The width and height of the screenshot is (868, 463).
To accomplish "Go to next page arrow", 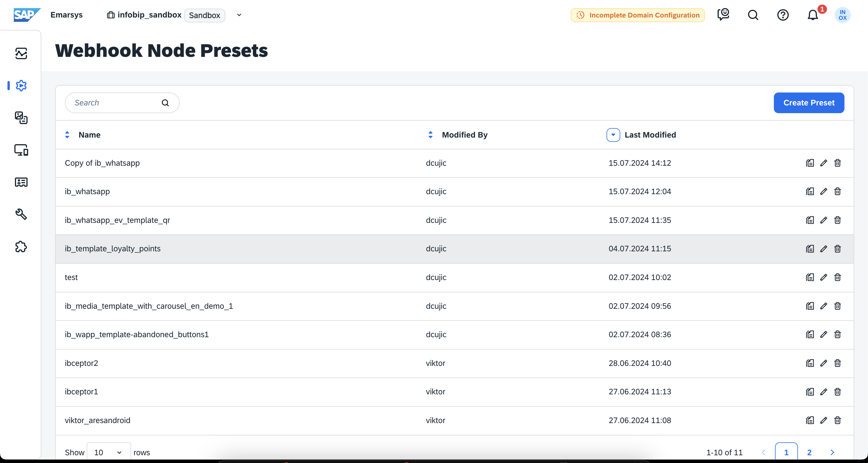I will click(832, 452).
